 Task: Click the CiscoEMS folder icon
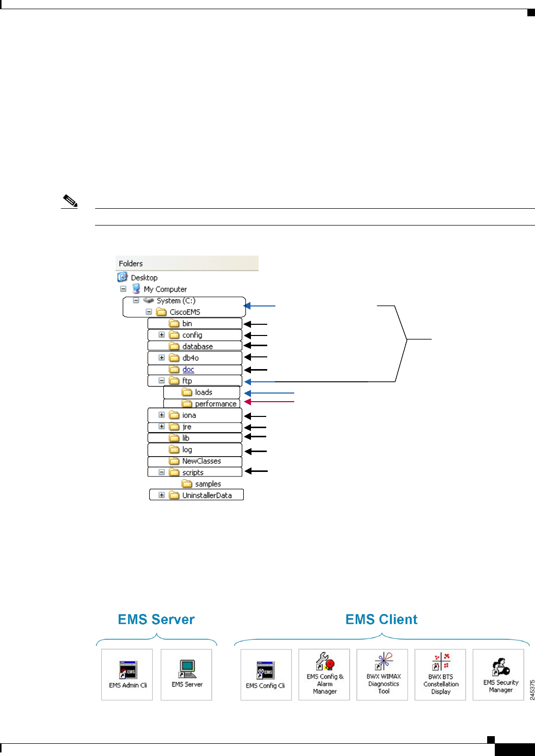point(161,312)
